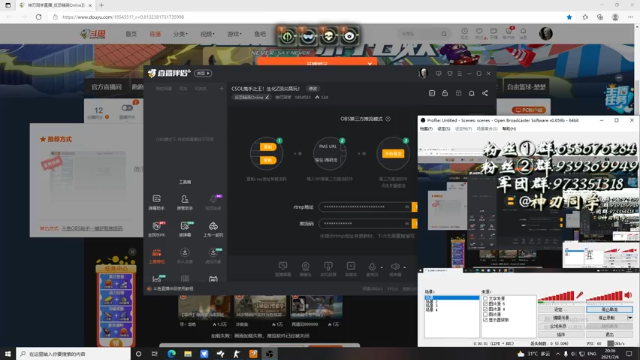Adjust OBS desktop volume meter
The image size is (640, 360).
(604, 297)
